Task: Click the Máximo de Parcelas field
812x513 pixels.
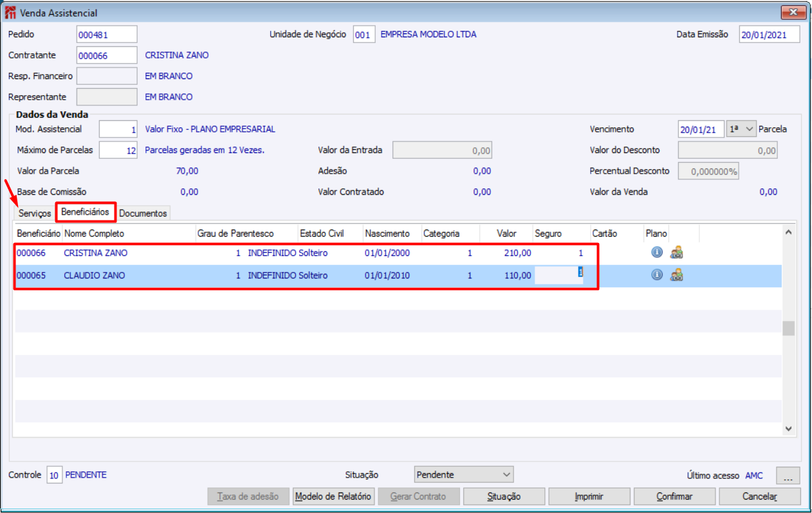Action: [x=118, y=150]
